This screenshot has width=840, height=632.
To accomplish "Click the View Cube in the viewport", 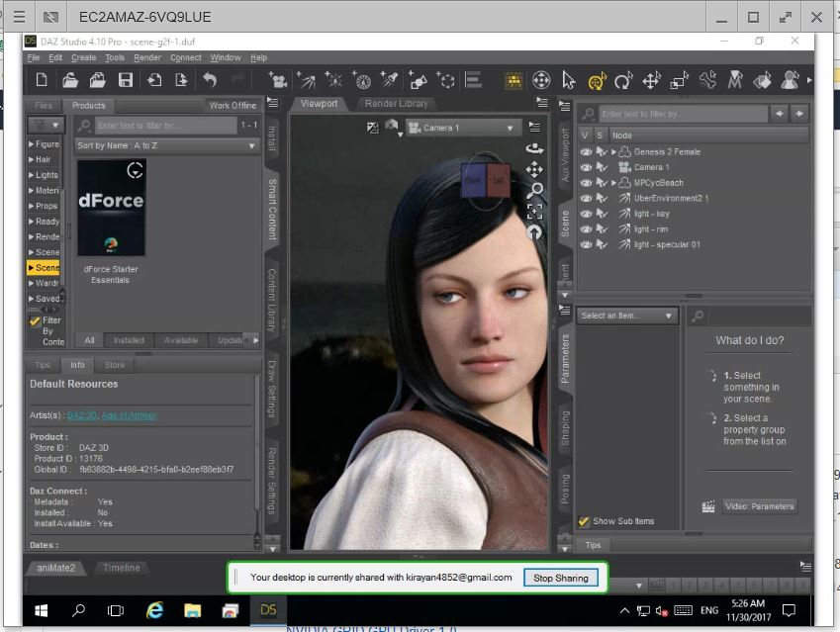I will tap(486, 180).
